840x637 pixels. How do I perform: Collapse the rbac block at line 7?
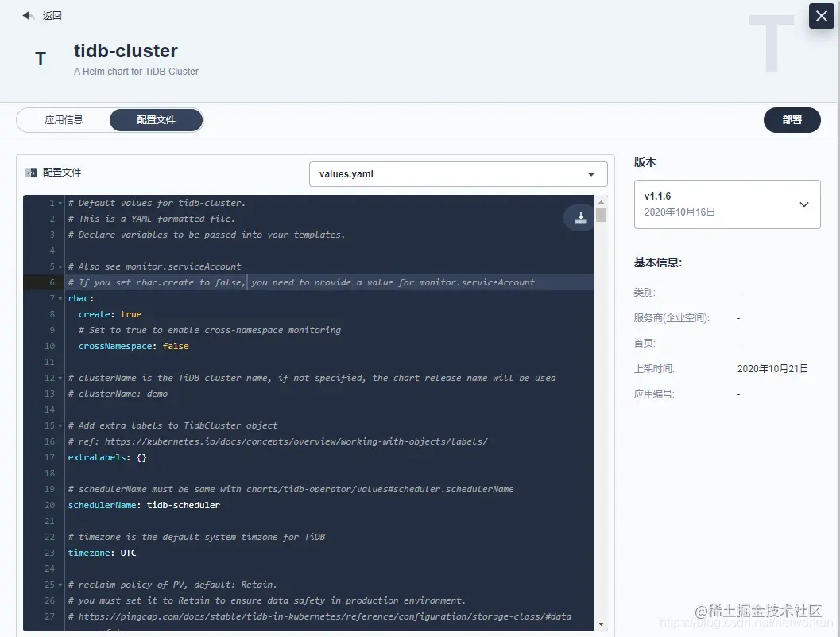pyautogui.click(x=60, y=299)
